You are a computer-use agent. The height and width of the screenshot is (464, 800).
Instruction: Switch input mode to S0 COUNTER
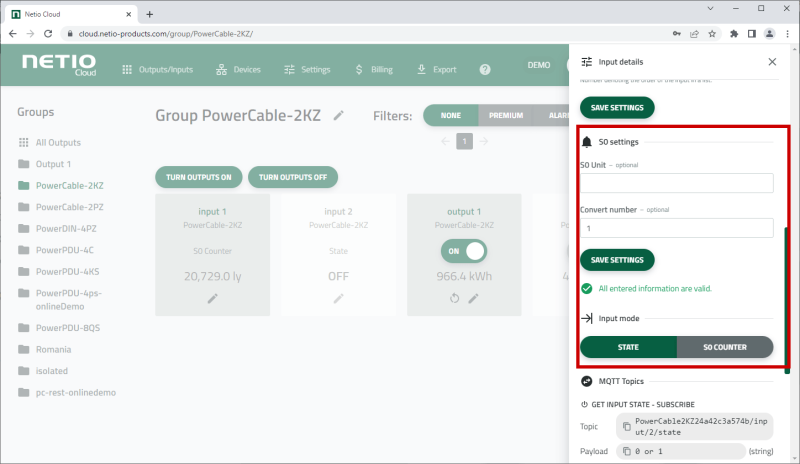click(725, 347)
